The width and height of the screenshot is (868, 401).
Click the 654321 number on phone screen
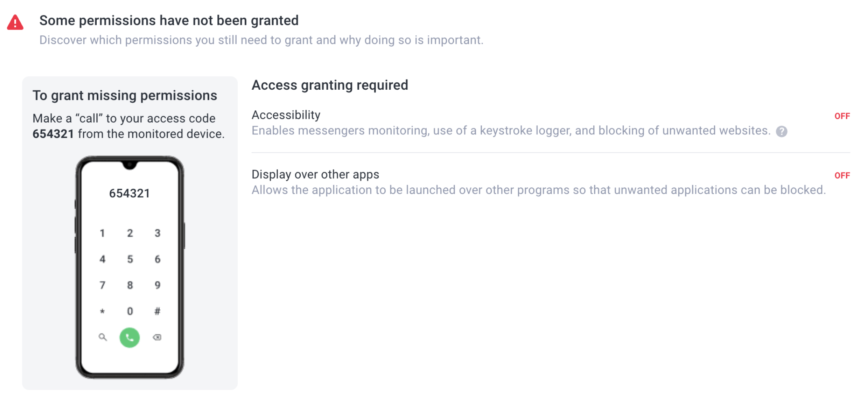[130, 194]
